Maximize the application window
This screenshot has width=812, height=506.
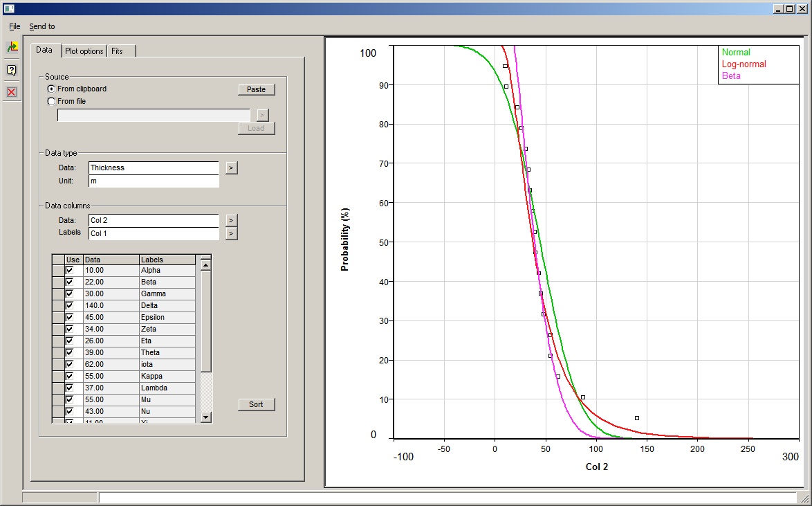click(x=790, y=8)
